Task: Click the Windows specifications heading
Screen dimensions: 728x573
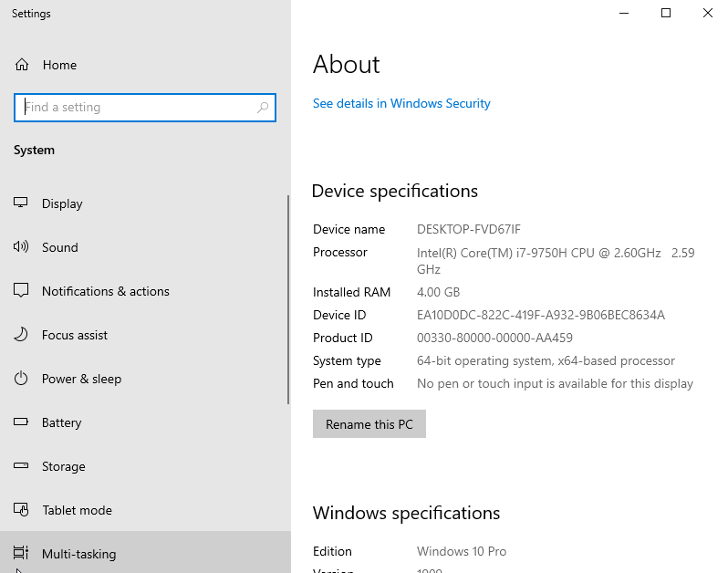Action: [x=406, y=513]
